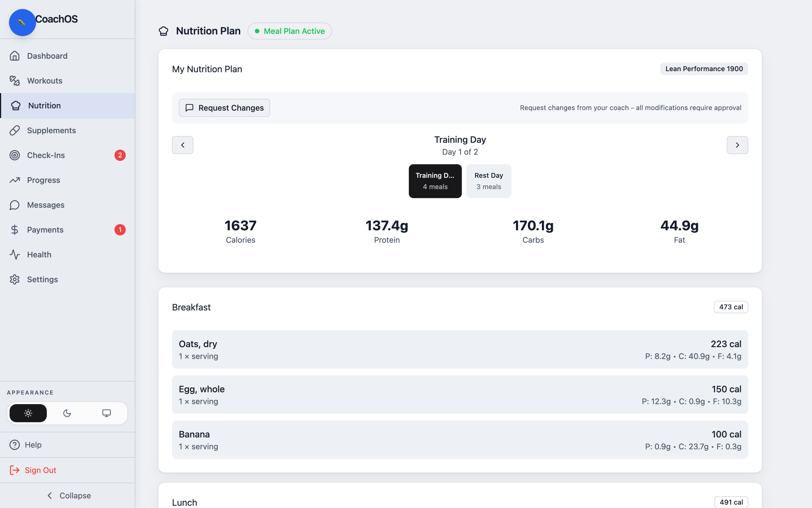The height and width of the screenshot is (508, 812).
Task: Click the Progress trending arrow icon
Action: coord(15,180)
